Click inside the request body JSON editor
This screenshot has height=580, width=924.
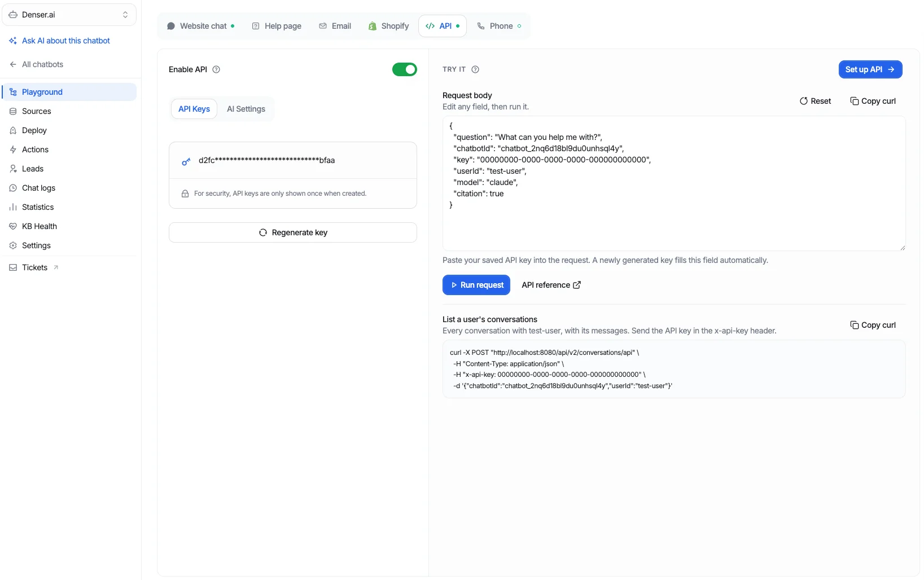(x=674, y=183)
